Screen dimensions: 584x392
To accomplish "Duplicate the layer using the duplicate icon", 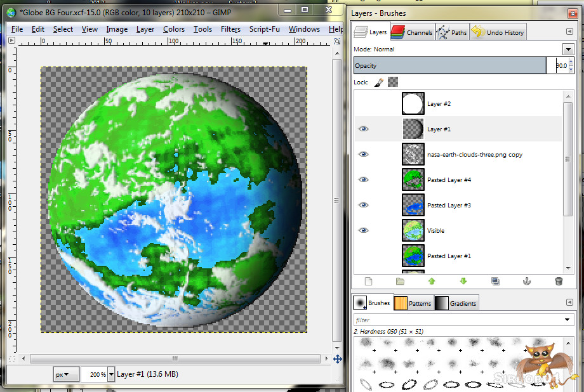I will click(495, 281).
